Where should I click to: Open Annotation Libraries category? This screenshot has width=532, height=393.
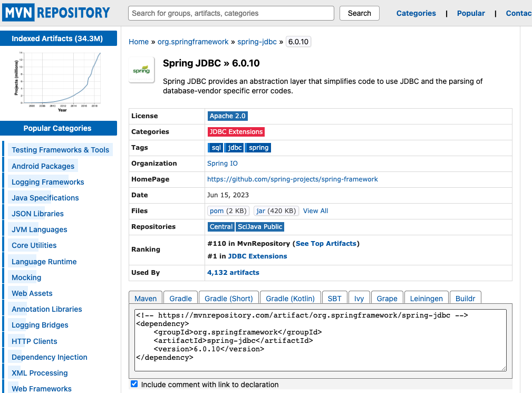click(x=47, y=309)
